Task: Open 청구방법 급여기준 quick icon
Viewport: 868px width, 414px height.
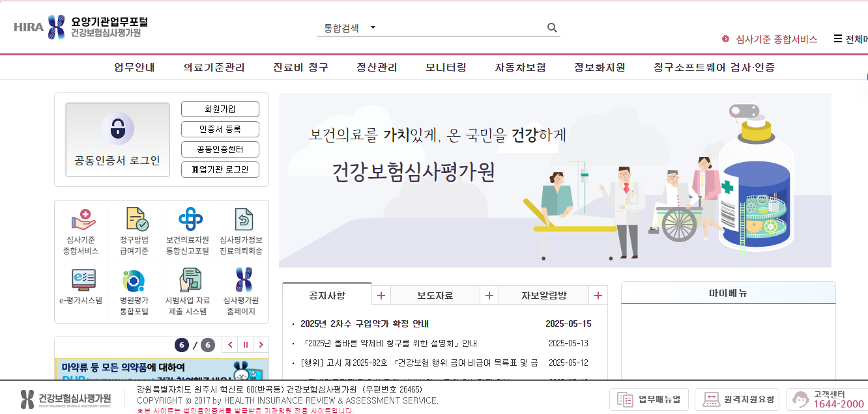Action: [x=134, y=232]
